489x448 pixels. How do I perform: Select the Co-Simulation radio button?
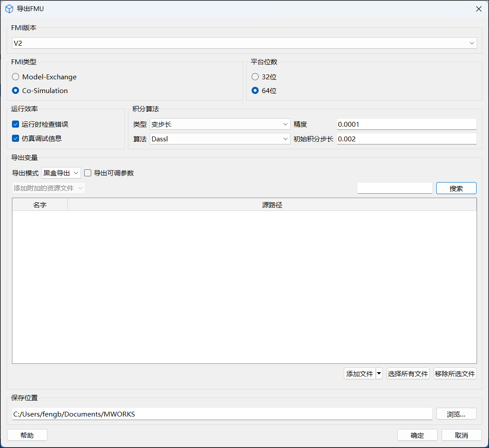[16, 90]
